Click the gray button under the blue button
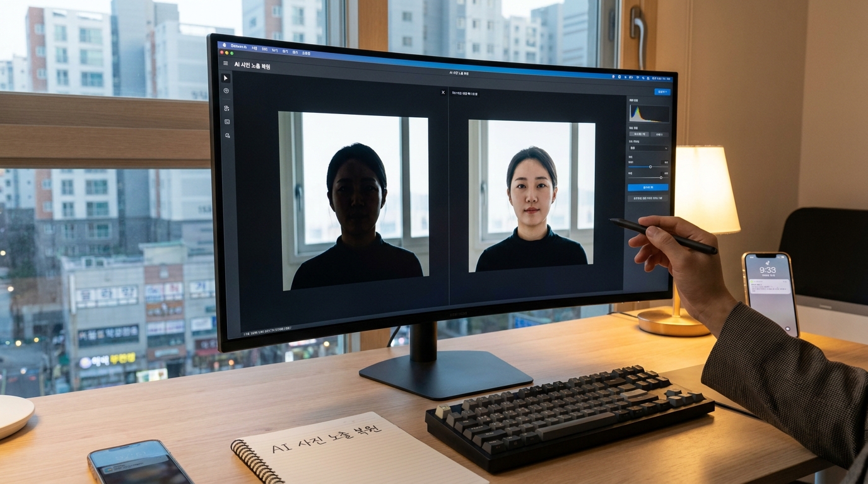 tap(647, 198)
